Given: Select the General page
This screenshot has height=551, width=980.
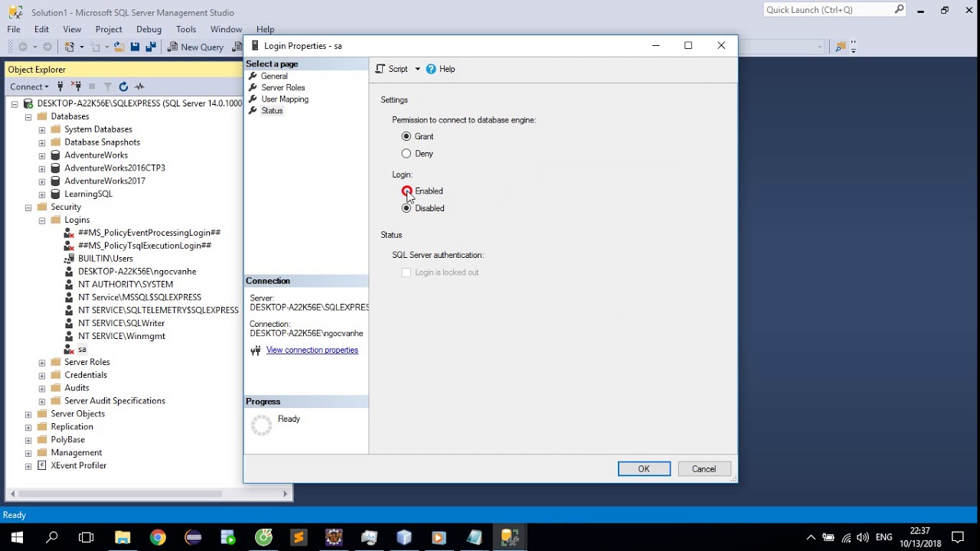Looking at the screenshot, I should [274, 77].
